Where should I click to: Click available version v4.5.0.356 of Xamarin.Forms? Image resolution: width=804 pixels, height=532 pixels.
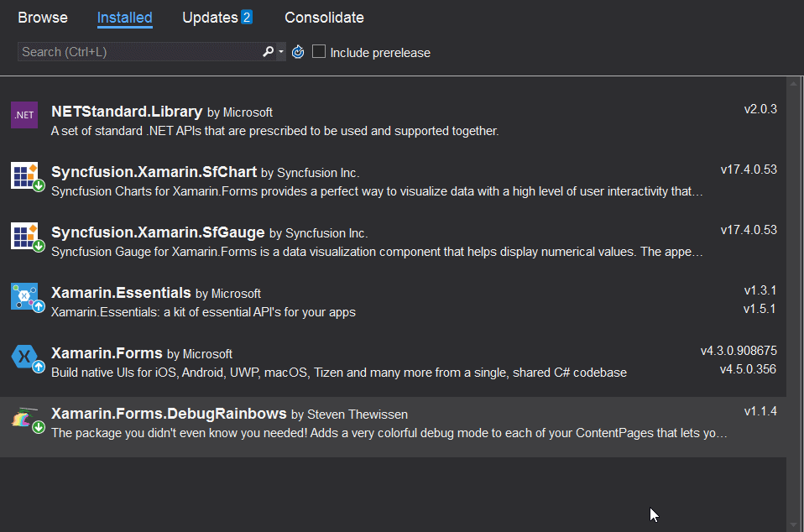coord(748,369)
